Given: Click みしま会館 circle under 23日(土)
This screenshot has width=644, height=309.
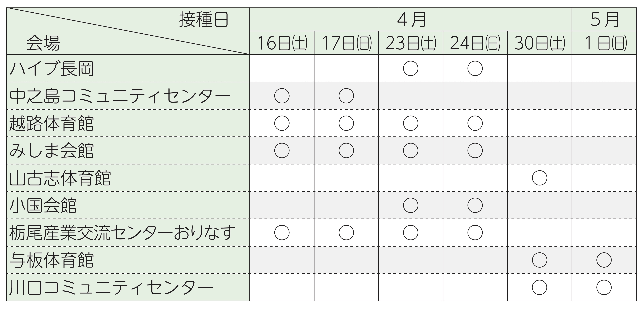Looking at the screenshot, I should pyautogui.click(x=411, y=150).
